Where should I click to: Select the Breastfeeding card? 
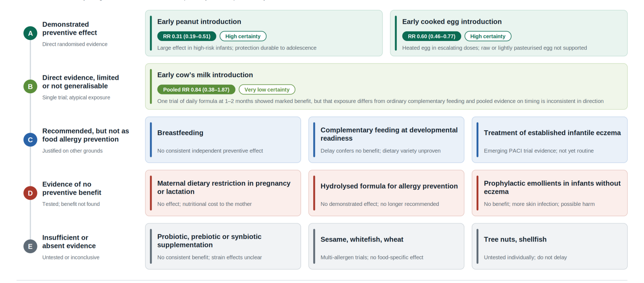pos(223,139)
